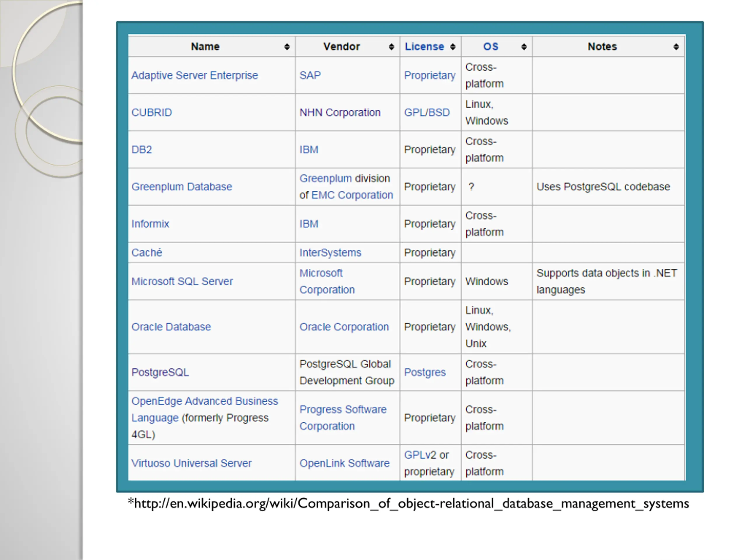Click the sort arrows in Notes column
Viewport: 747px width, 560px height.
(x=676, y=47)
